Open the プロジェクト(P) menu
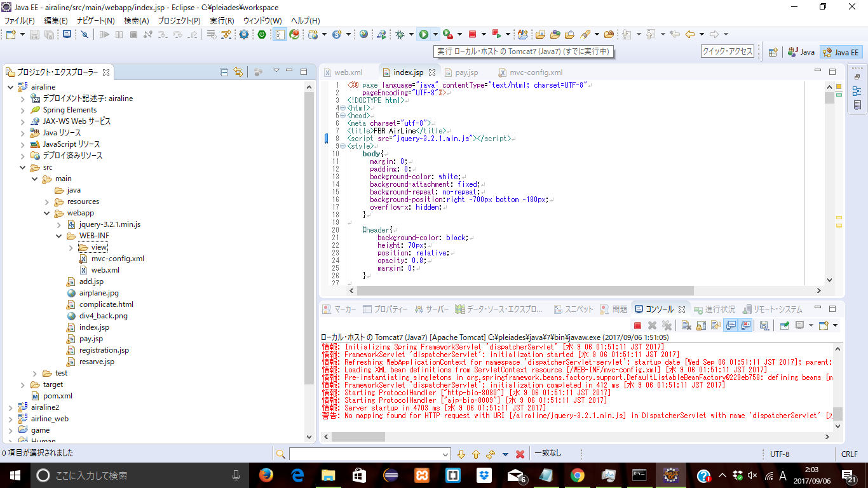The width and height of the screenshot is (868, 488). tap(179, 21)
